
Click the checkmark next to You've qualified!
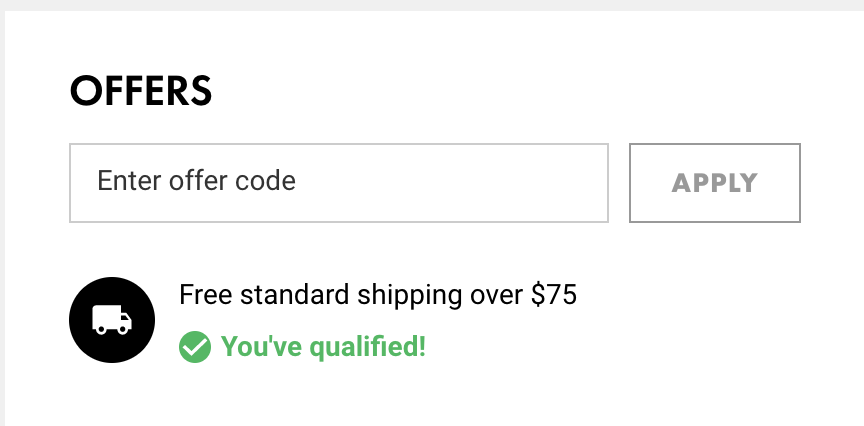click(195, 348)
